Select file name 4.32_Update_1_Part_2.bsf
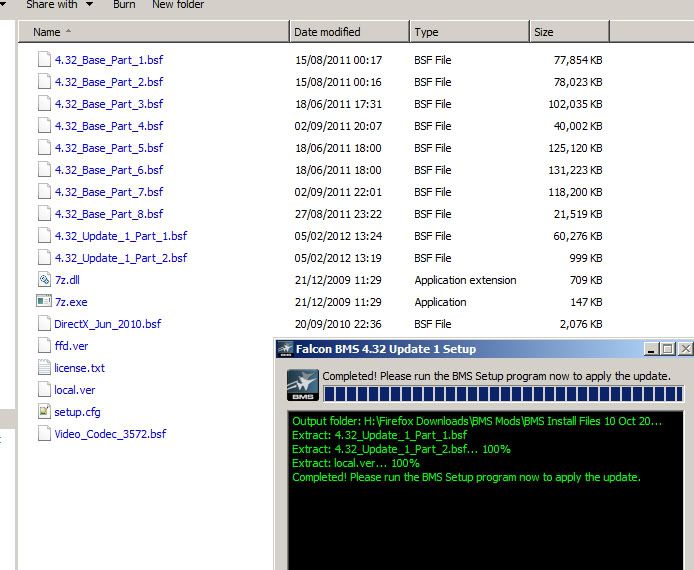694x570 pixels. [121, 258]
